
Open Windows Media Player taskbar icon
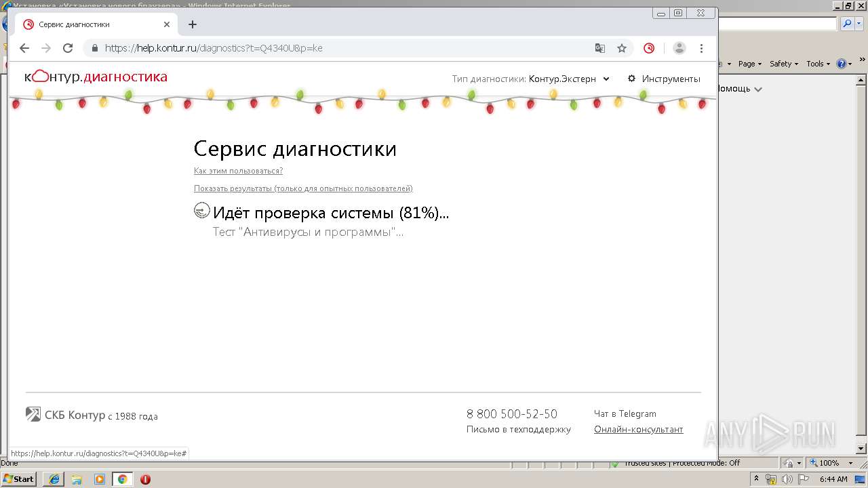click(100, 479)
